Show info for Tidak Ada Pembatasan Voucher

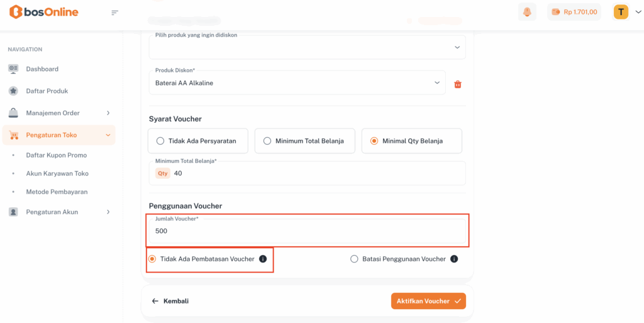(x=263, y=259)
